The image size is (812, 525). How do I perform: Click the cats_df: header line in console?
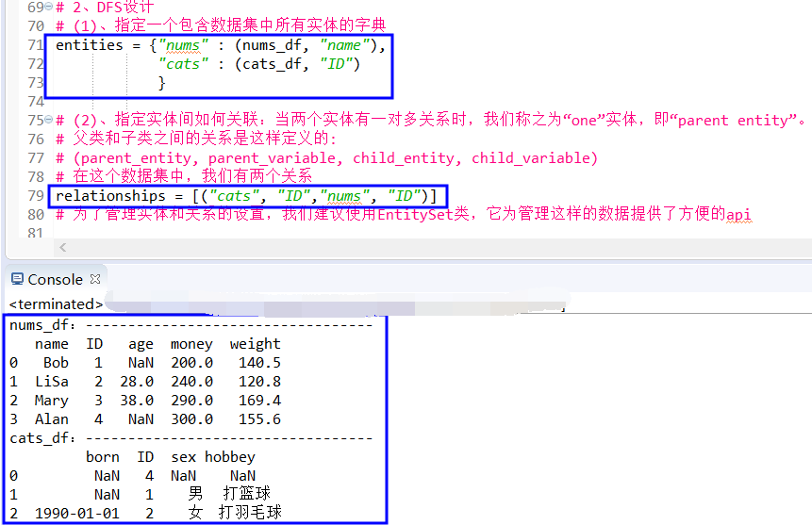click(191, 438)
